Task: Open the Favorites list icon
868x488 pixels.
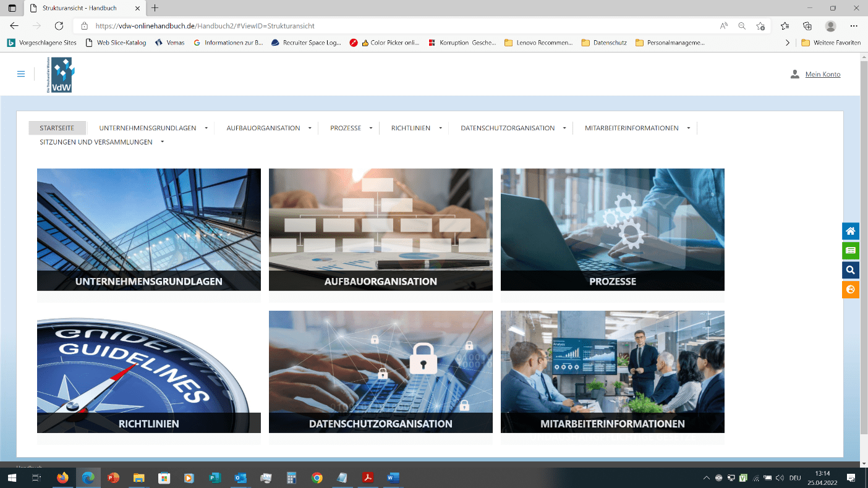Action: tap(785, 26)
